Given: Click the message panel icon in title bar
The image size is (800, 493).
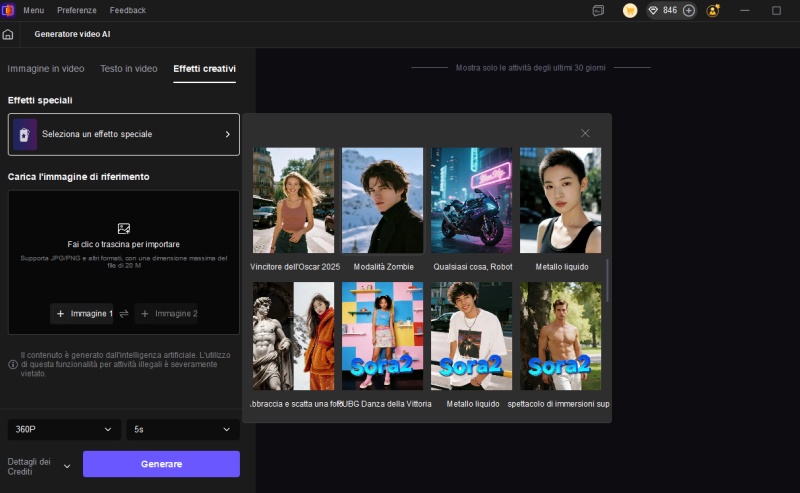Looking at the screenshot, I should click(x=598, y=10).
